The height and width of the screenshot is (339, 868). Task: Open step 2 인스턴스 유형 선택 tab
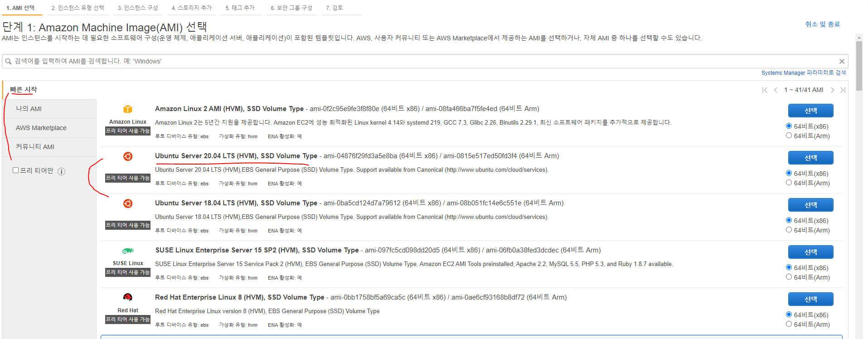tap(78, 8)
